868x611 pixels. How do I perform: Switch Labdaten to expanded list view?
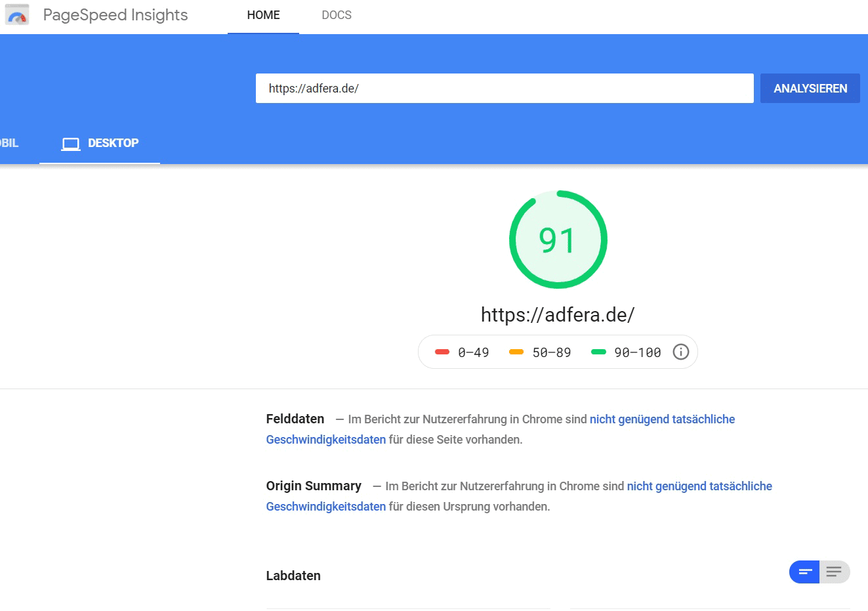pos(835,572)
